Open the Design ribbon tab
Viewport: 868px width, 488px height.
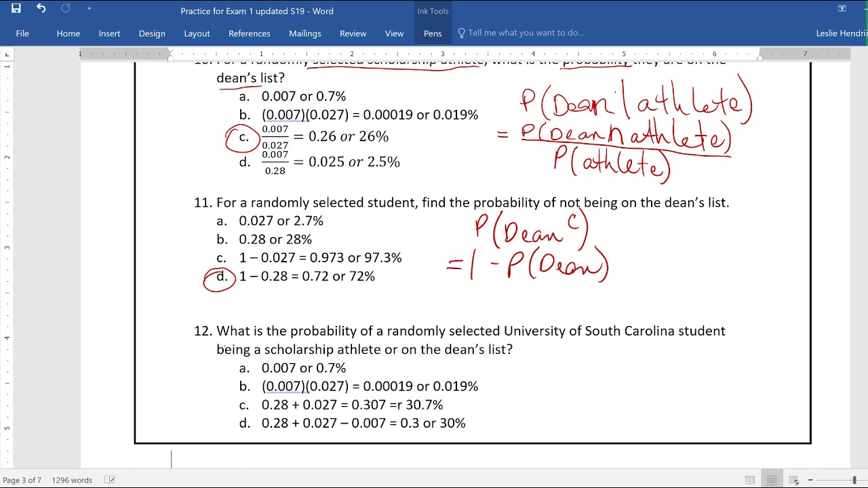(152, 33)
